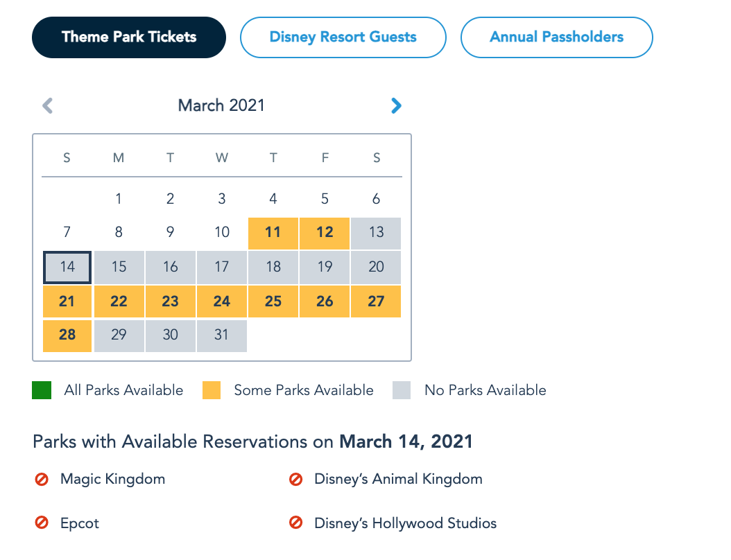Select March 24 on the calendar
The width and height of the screenshot is (731, 560).
[x=222, y=301]
